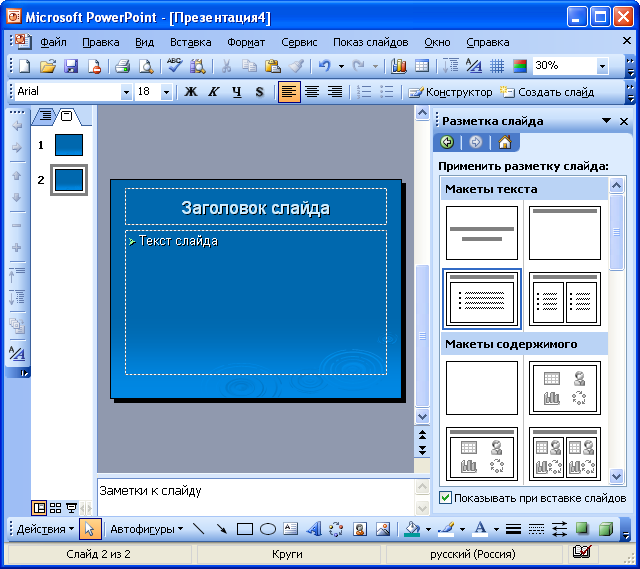The image size is (640, 569).
Task: Pick the fill color paint bucket
Action: click(413, 529)
